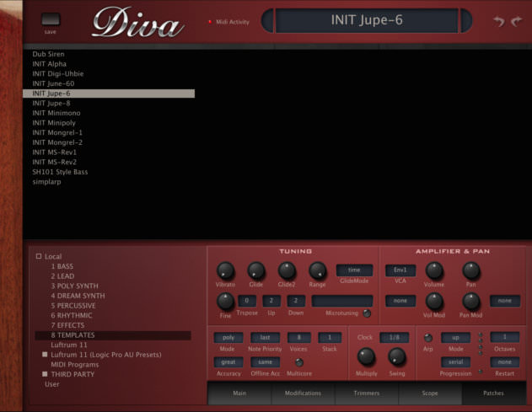Click the clock Multiply knob

point(366,356)
